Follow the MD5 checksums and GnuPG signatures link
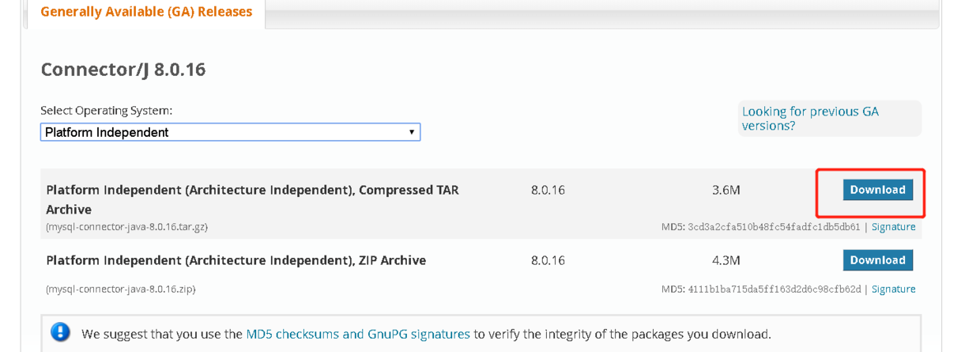 tap(358, 334)
